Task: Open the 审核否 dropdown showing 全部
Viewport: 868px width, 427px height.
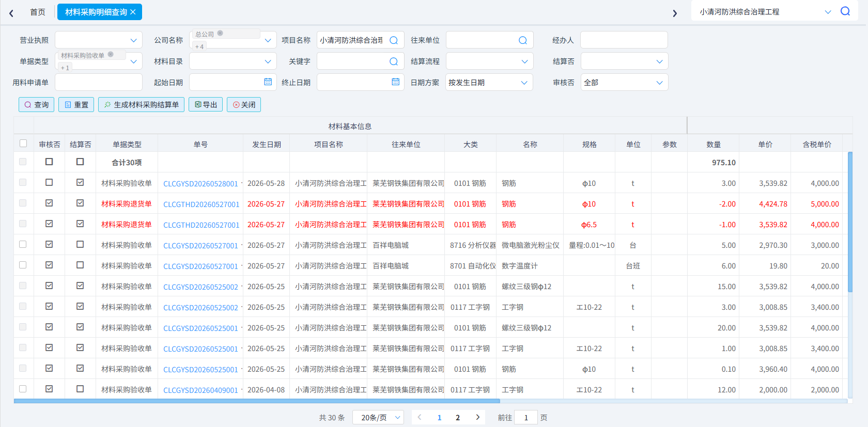Action: pos(624,83)
